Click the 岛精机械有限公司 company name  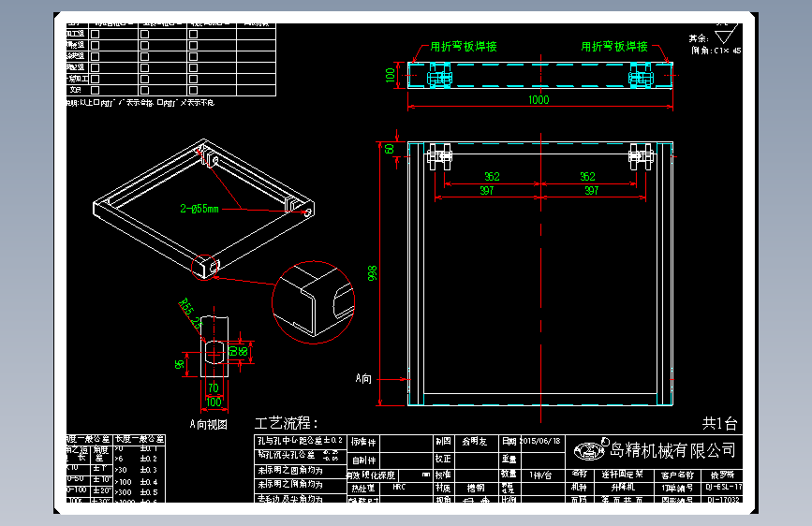pyautogui.click(x=672, y=450)
